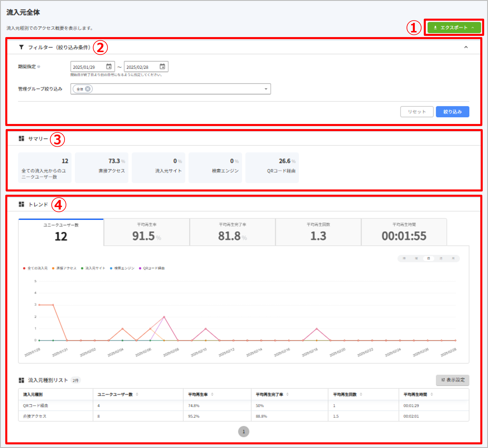Image resolution: width=488 pixels, height=448 pixels.
Task: Apply filter with the 絞り込み button
Action: point(452,112)
